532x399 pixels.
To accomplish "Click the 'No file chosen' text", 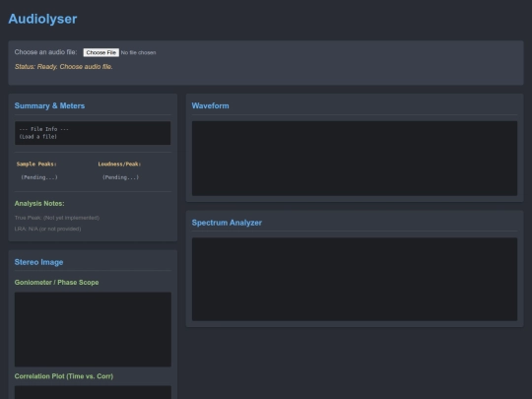I will coord(139,52).
